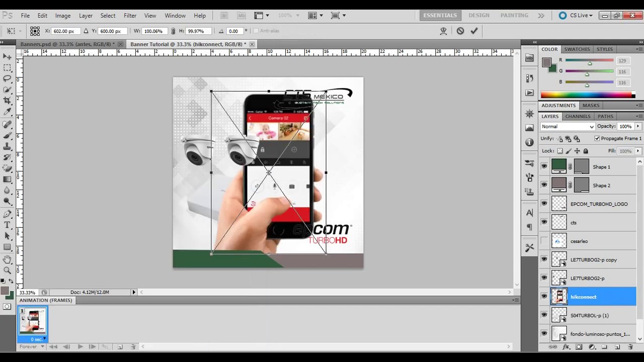Click the foreground color swatch in Color panel

[x=546, y=62]
